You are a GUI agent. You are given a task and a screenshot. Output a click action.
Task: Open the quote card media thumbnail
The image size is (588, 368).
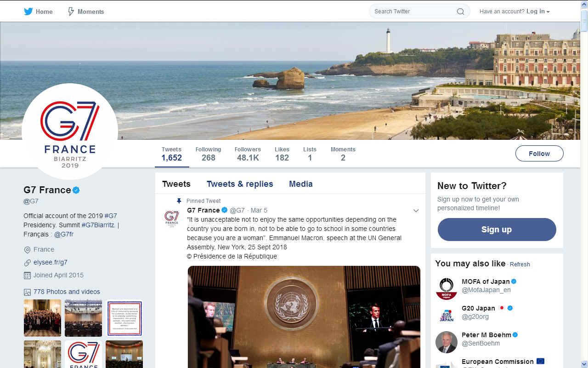124,318
